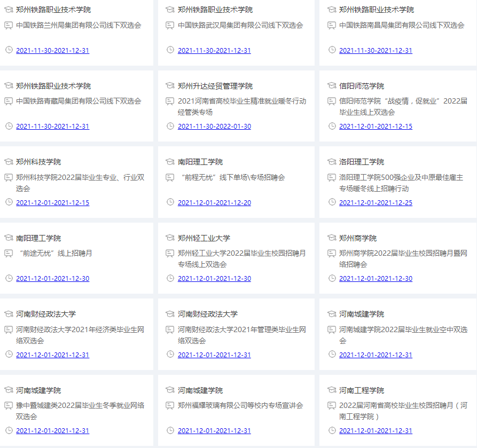Open the date link 2021-11-30-2022-01-30
The image size is (477, 448).
click(214, 127)
